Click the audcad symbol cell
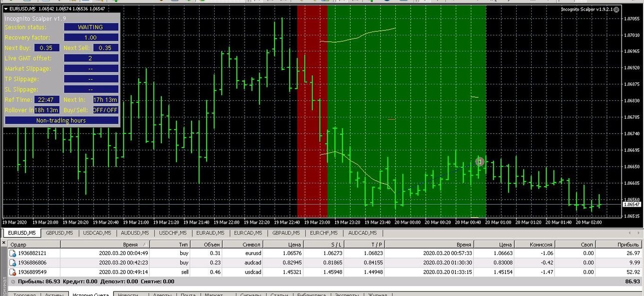The width and height of the screenshot is (644, 296). click(x=252, y=263)
